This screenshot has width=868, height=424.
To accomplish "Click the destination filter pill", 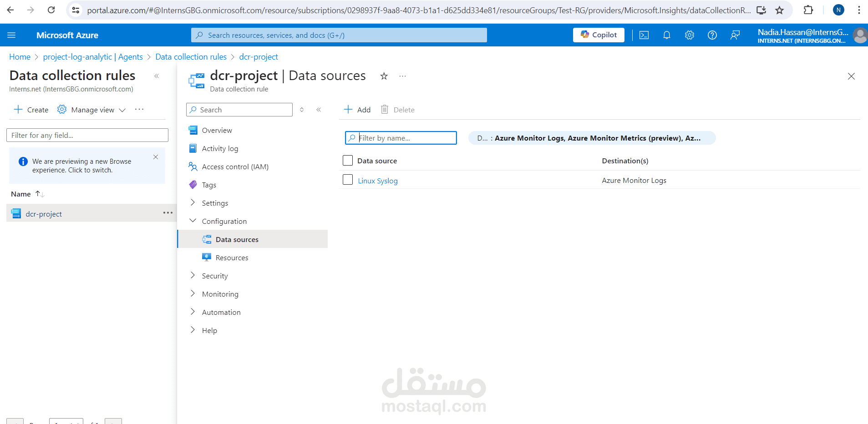I will pyautogui.click(x=592, y=138).
